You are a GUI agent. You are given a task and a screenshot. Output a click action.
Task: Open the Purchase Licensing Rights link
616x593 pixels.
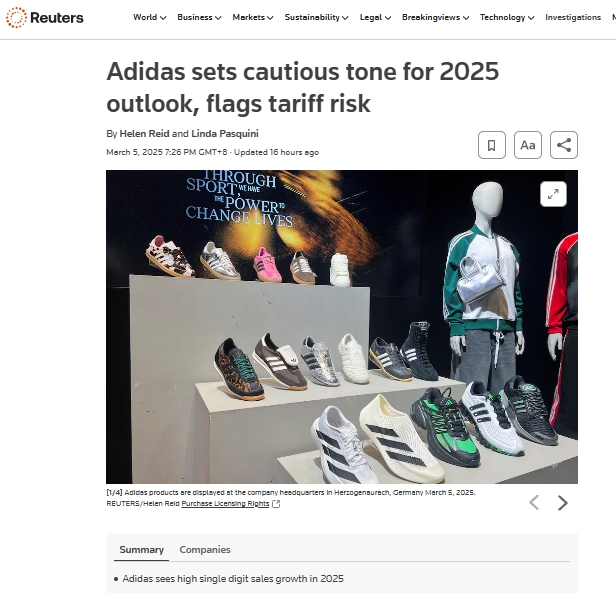pos(225,504)
